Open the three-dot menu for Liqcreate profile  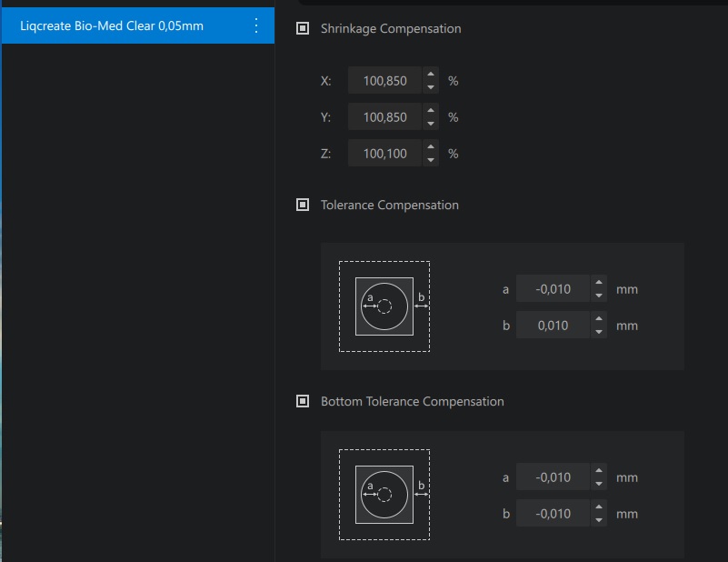[255, 26]
